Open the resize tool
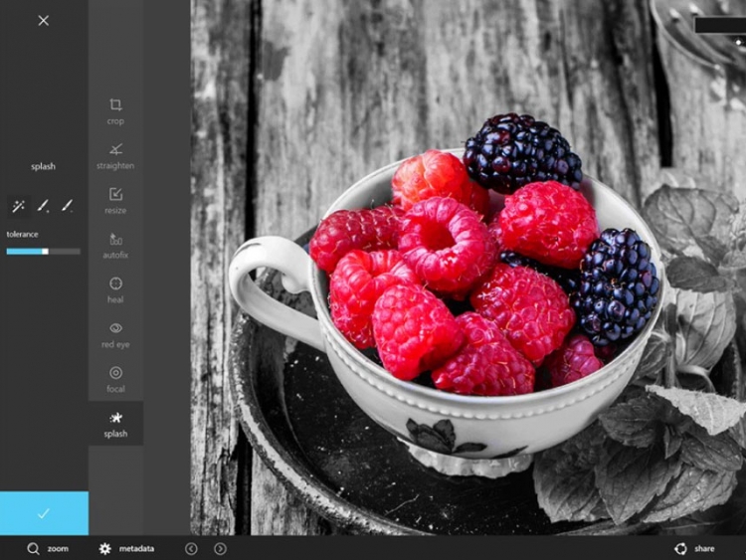The width and height of the screenshot is (746, 560). [115, 199]
